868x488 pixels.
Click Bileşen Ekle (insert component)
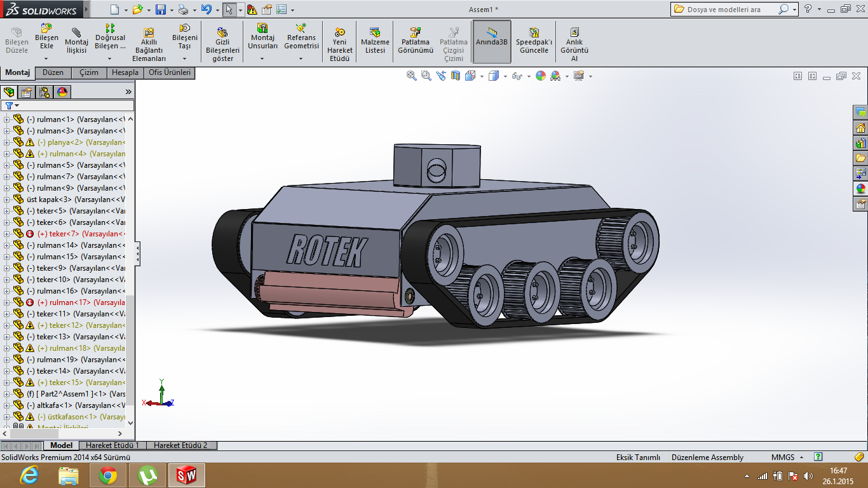[x=46, y=37]
